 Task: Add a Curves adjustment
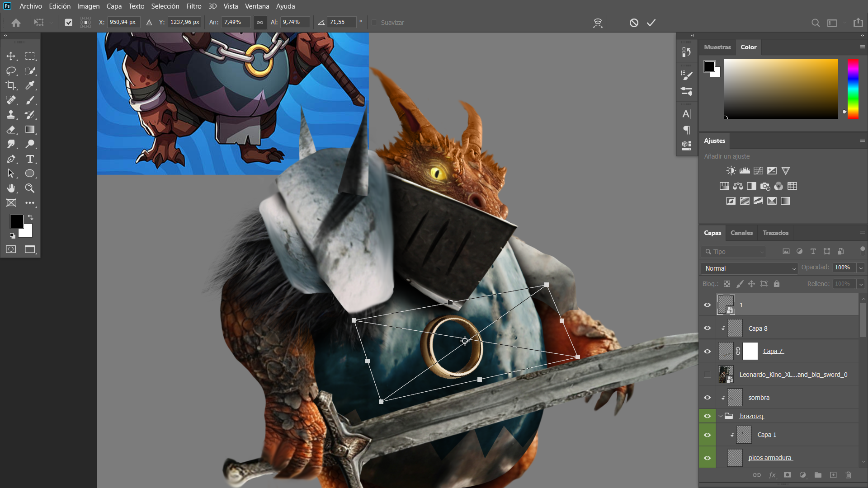758,171
